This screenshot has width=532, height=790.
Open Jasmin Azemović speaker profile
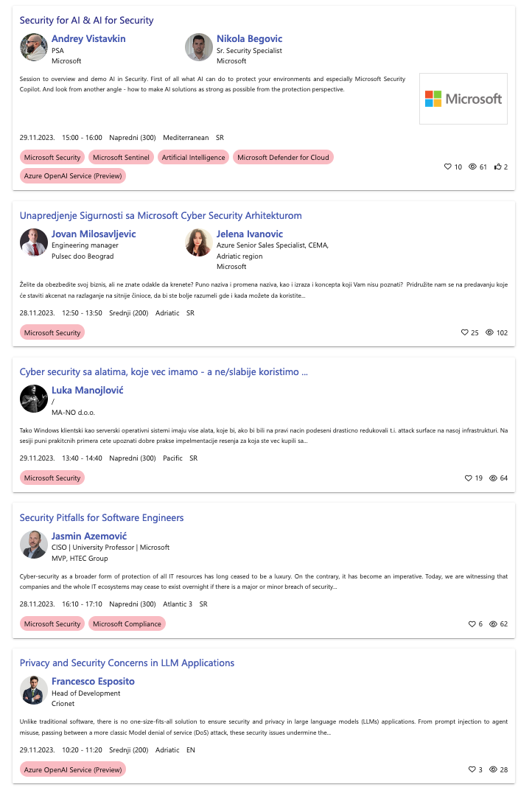[89, 536]
